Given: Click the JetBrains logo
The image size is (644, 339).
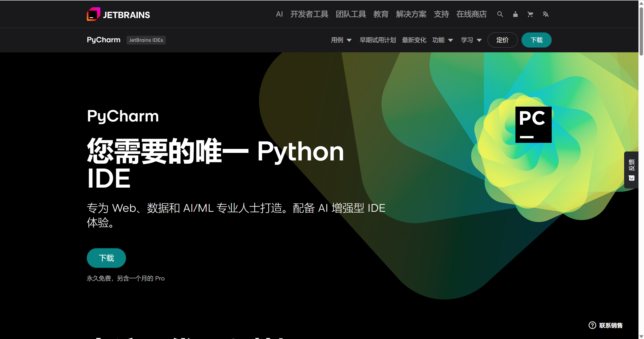Looking at the screenshot, I should (118, 14).
